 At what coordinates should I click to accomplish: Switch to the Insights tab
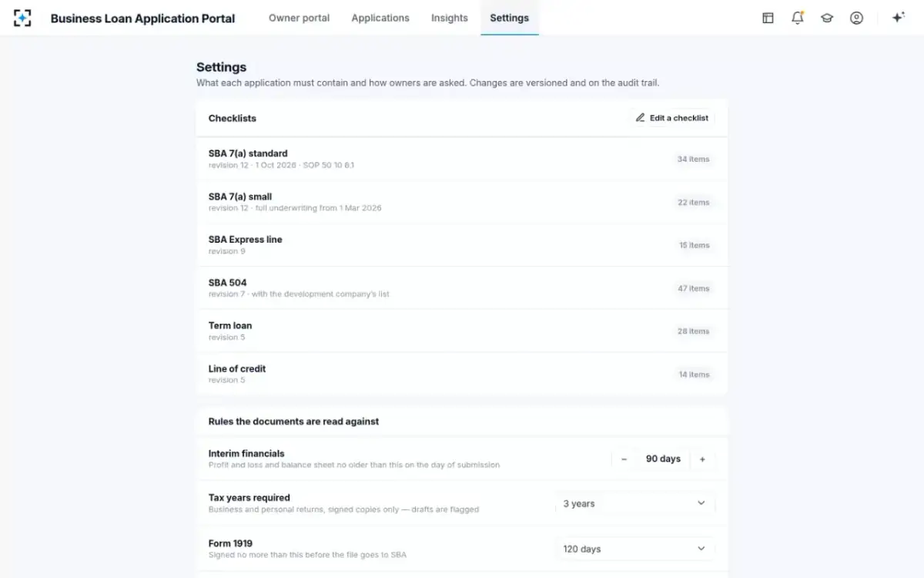point(450,18)
